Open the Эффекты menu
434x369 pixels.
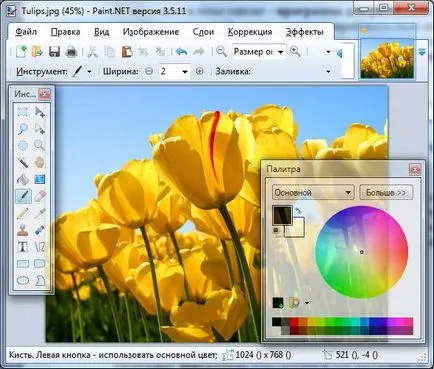pyautogui.click(x=305, y=32)
